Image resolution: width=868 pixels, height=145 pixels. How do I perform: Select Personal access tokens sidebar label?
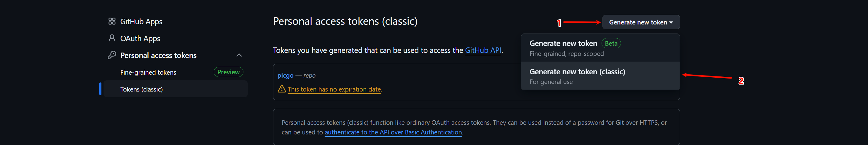[158, 56]
